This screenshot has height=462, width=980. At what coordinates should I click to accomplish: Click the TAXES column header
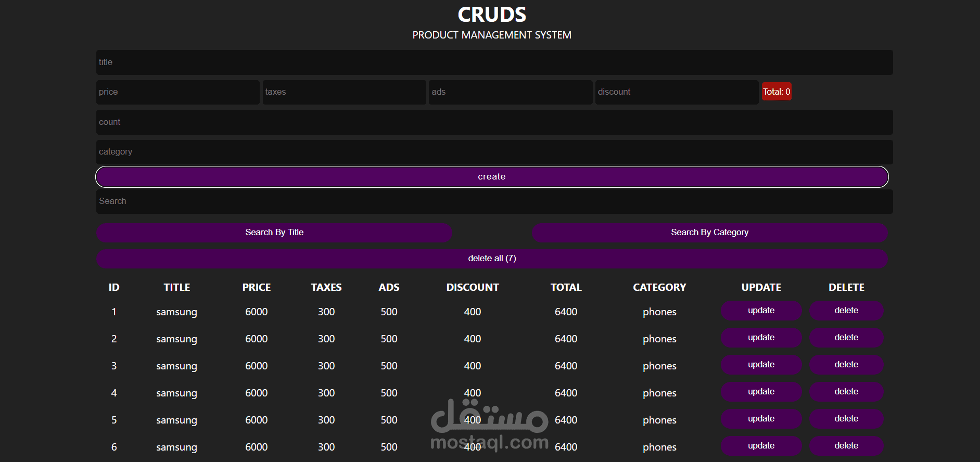326,287
